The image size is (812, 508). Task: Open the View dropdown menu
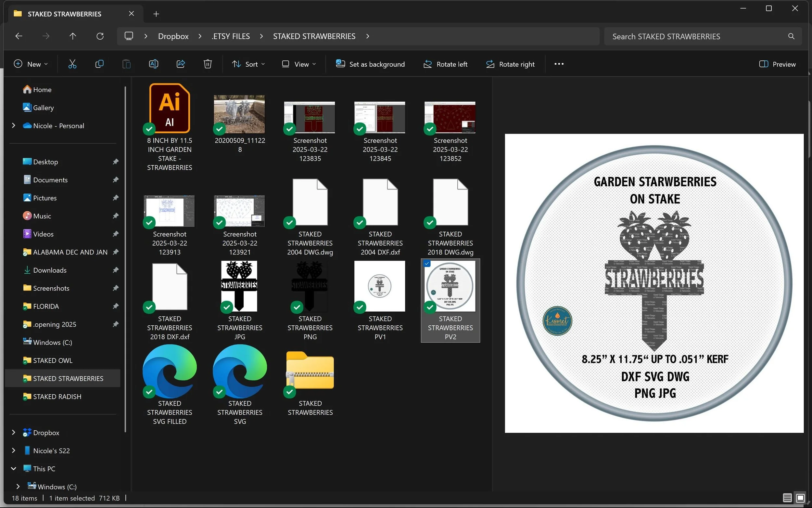point(299,64)
